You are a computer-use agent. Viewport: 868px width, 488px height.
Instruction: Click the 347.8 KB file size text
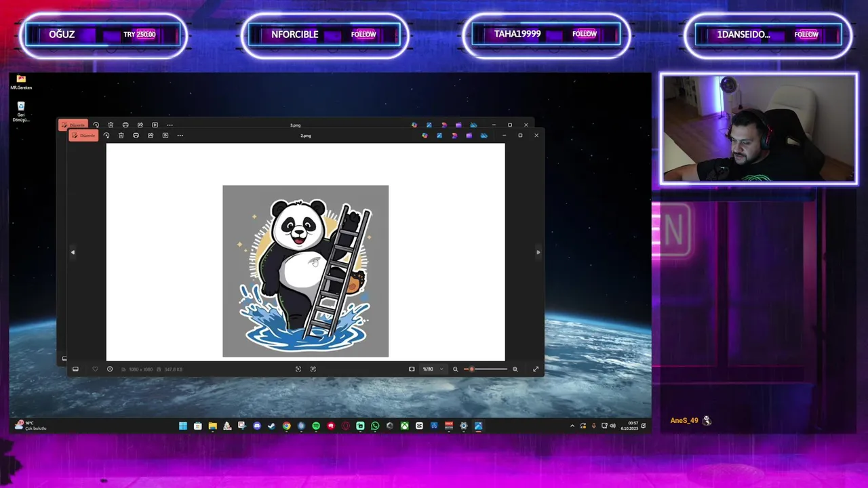174,369
